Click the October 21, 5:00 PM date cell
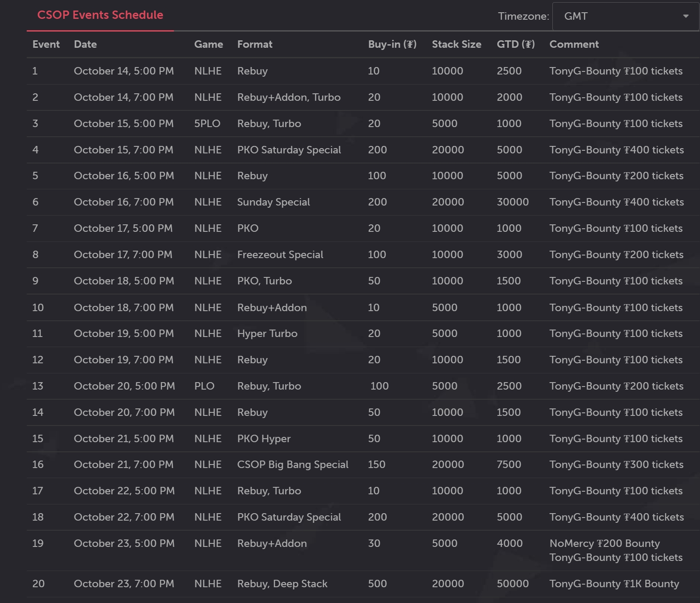 (124, 439)
